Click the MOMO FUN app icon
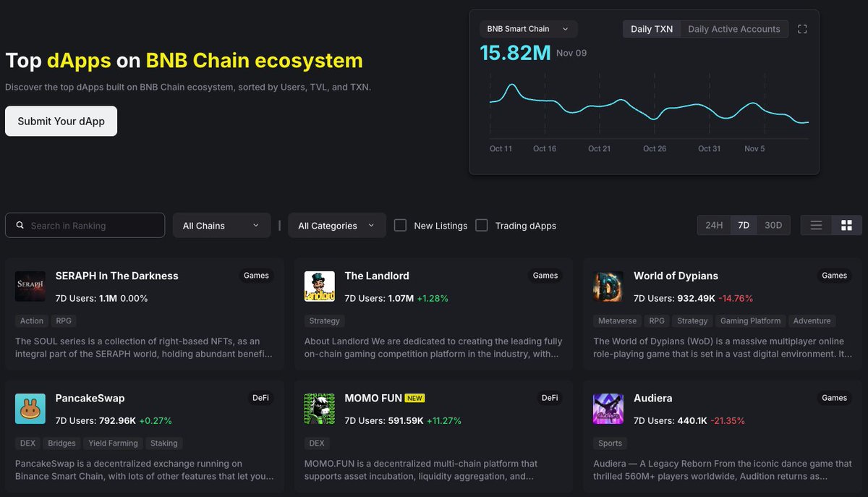The height and width of the screenshot is (497, 868). point(319,409)
